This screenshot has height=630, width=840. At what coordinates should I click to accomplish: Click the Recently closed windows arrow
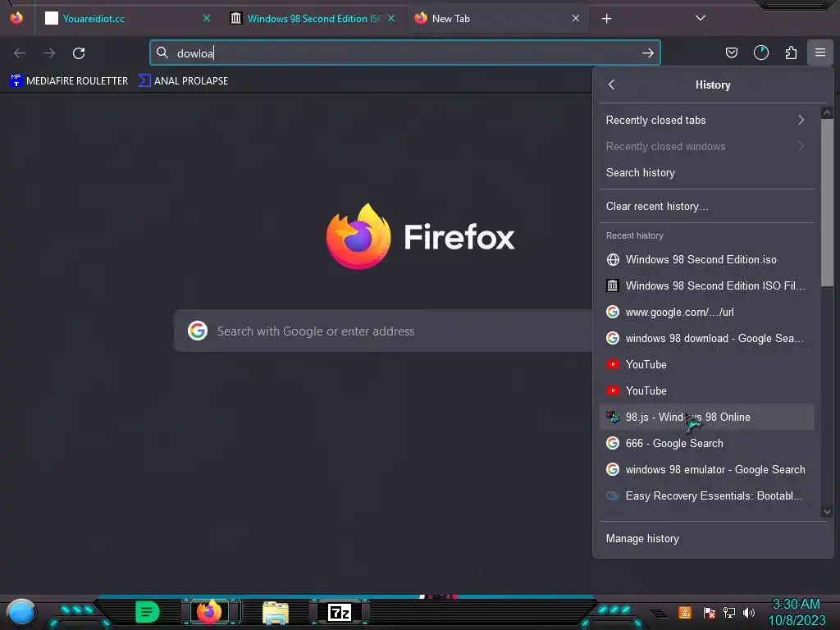[801, 146]
